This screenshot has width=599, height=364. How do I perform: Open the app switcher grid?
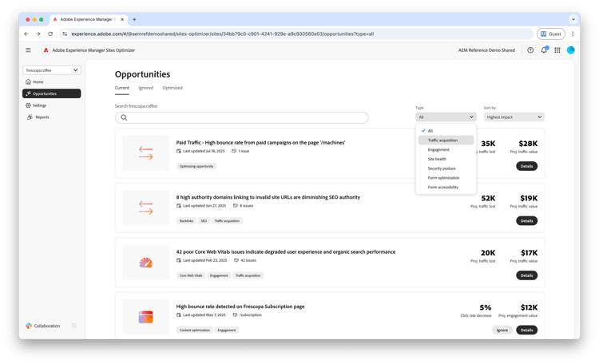click(x=557, y=50)
